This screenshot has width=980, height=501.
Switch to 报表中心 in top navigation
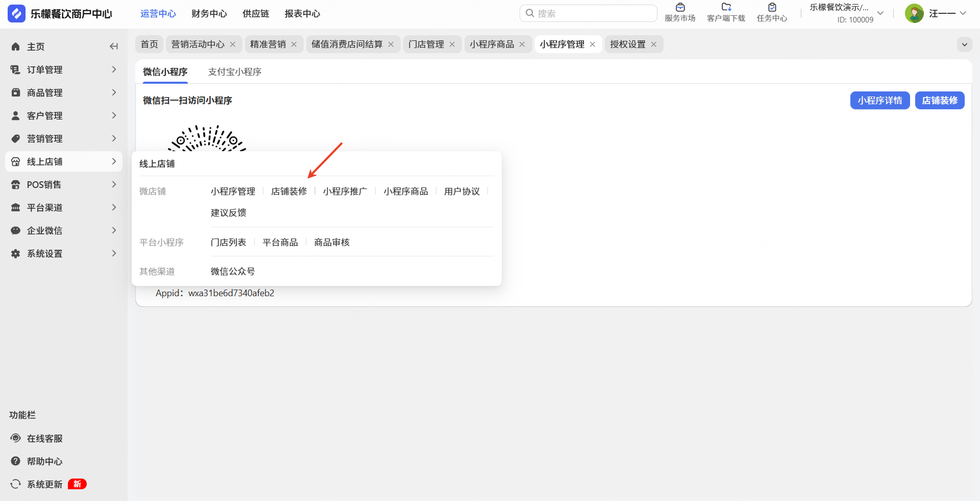pyautogui.click(x=302, y=14)
